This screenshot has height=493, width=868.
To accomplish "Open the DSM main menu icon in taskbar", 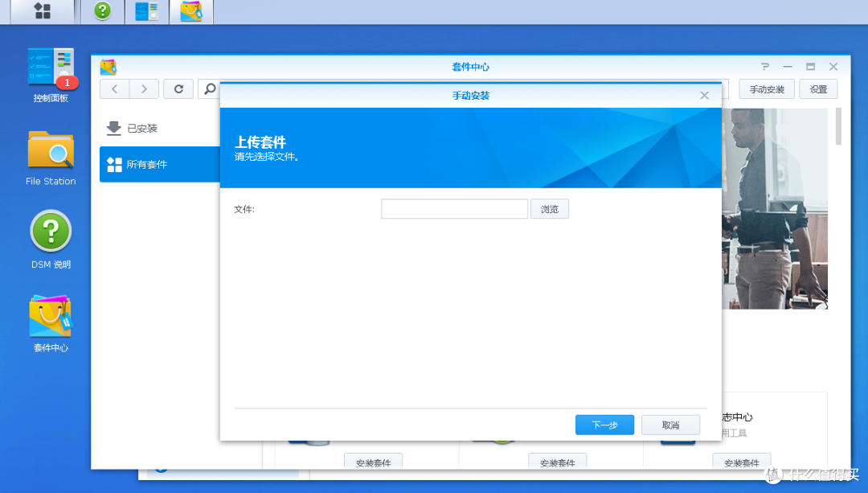I will (x=43, y=10).
